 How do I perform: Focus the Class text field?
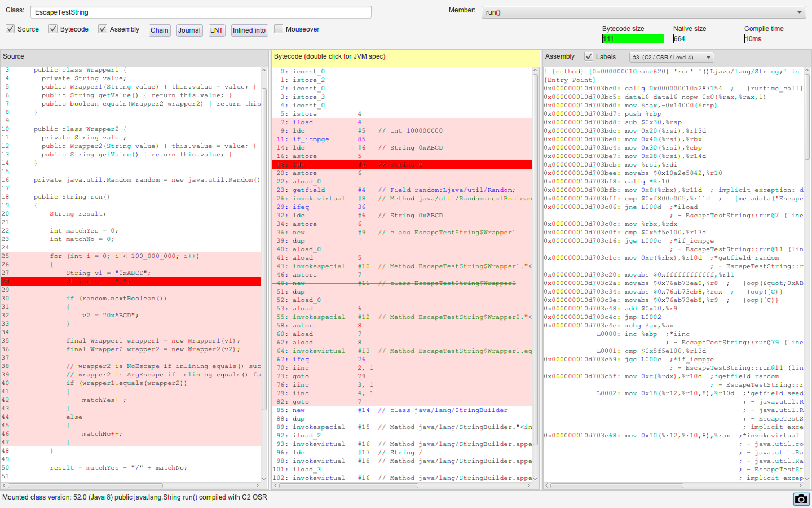[200, 12]
